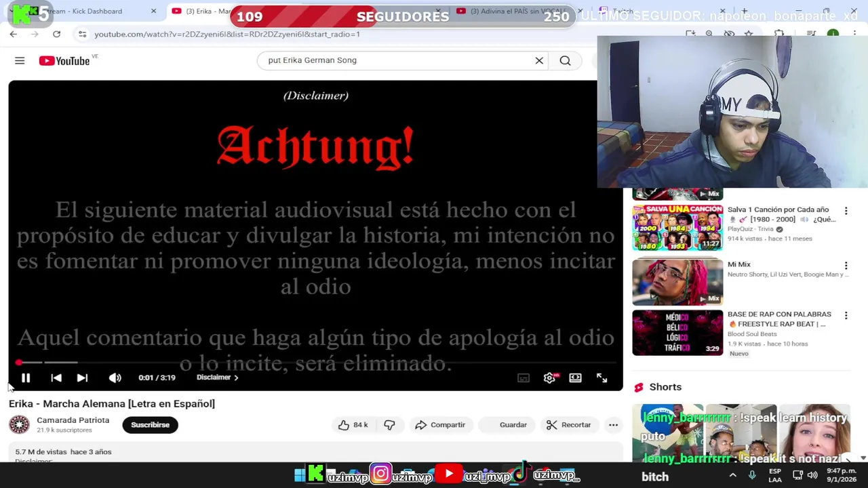
Task: Click the microphone tray icon
Action: pos(751,475)
